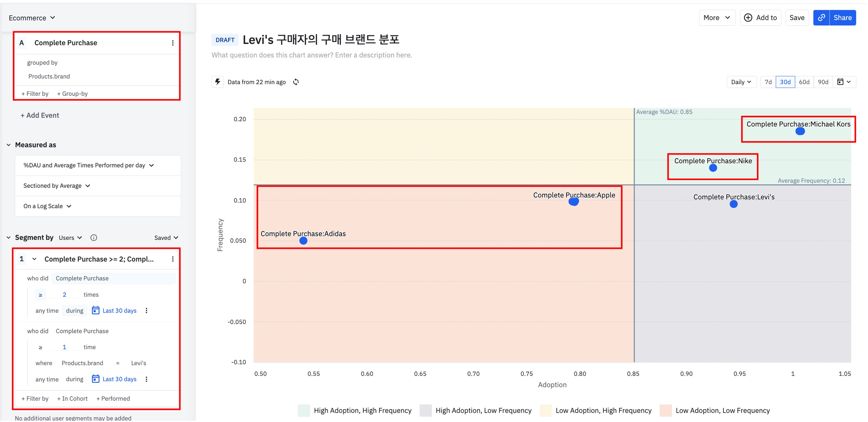Open the Ecommerce project dropdown
The height and width of the screenshot is (422, 868).
(32, 18)
